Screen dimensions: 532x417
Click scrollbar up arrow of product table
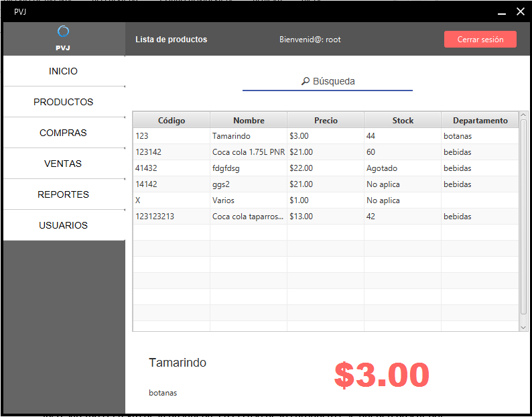[523, 115]
